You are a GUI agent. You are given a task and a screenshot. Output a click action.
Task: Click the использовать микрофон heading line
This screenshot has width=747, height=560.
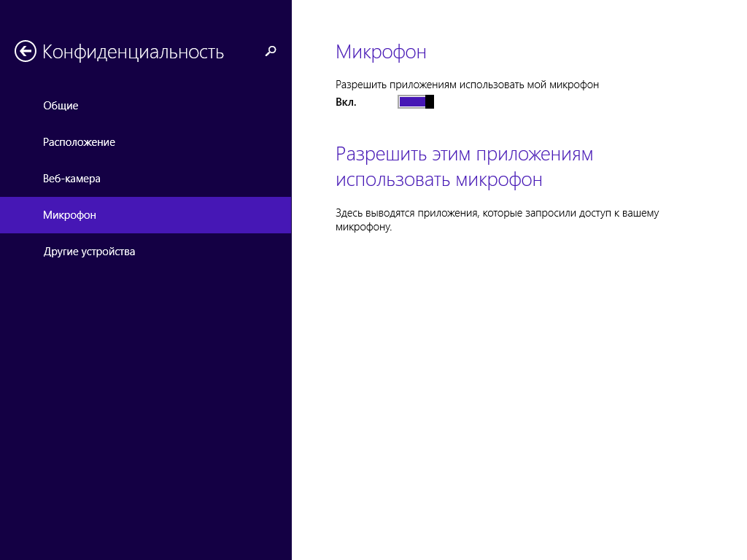tap(438, 179)
